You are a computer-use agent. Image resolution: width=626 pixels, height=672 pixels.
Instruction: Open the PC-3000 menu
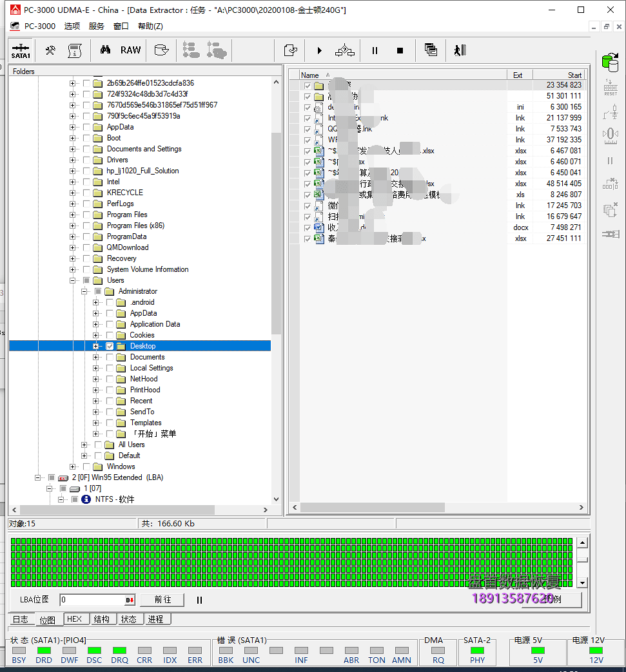click(x=40, y=26)
